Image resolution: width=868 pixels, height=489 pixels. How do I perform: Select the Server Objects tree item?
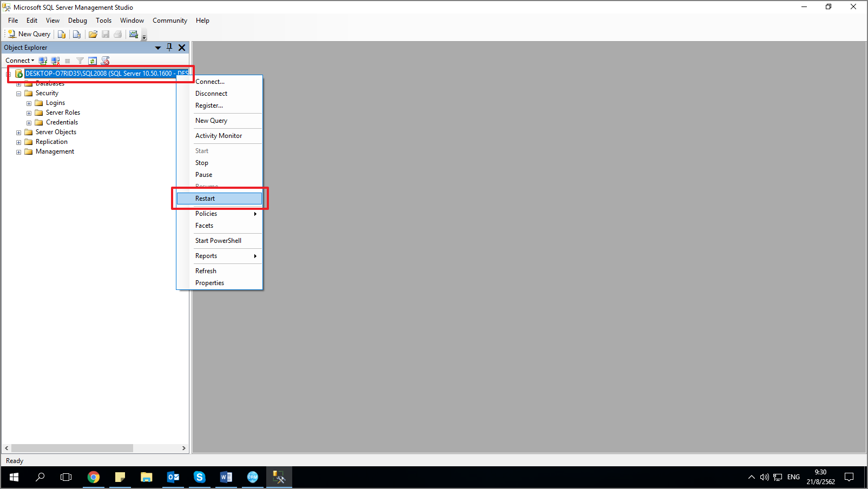pos(56,132)
